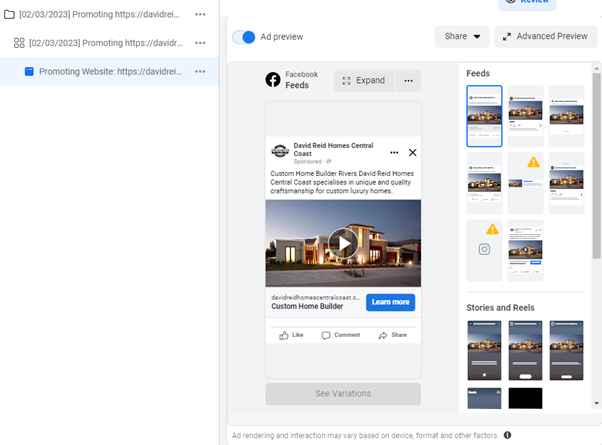Image resolution: width=602 pixels, height=445 pixels.
Task: Open options for Promoting Website ad row
Action: pos(200,72)
